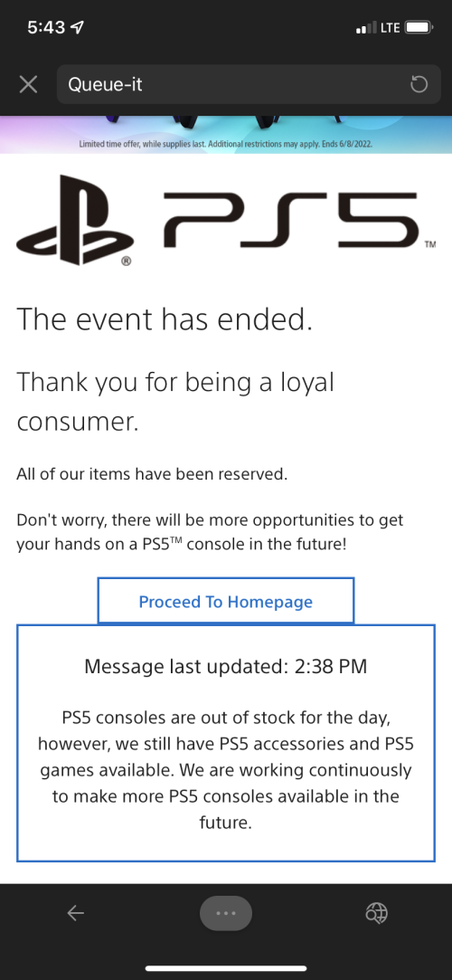Tap the out of stock message box
Screen dimensions: 452x980
(226, 743)
